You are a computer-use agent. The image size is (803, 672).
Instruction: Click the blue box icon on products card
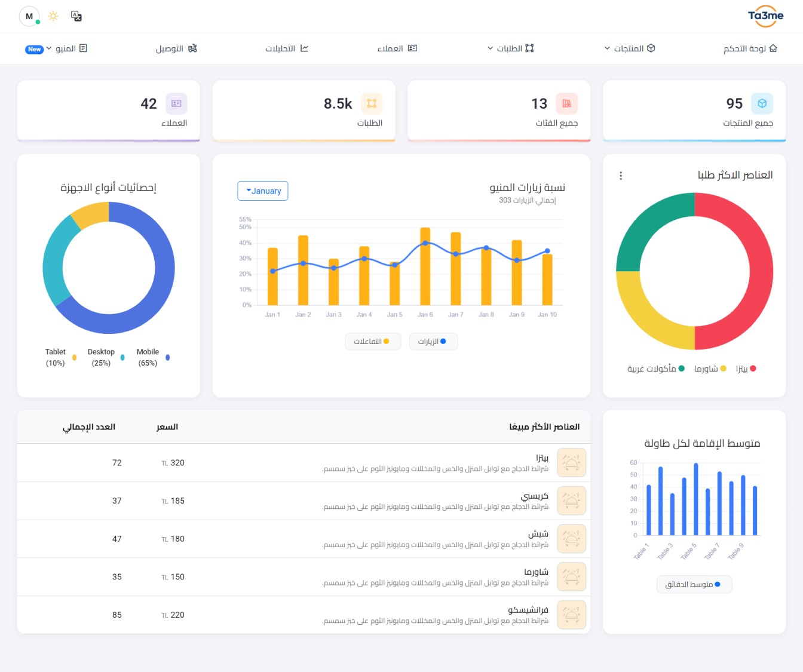pyautogui.click(x=762, y=103)
